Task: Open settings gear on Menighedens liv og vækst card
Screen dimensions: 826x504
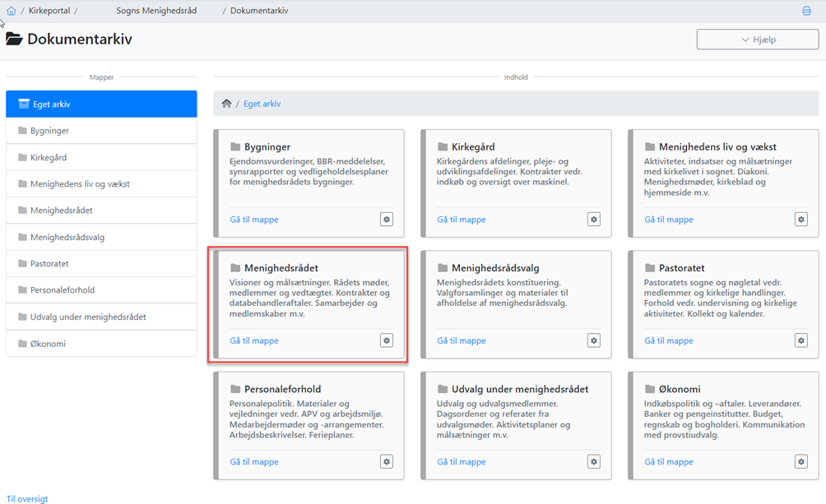Action: (801, 219)
